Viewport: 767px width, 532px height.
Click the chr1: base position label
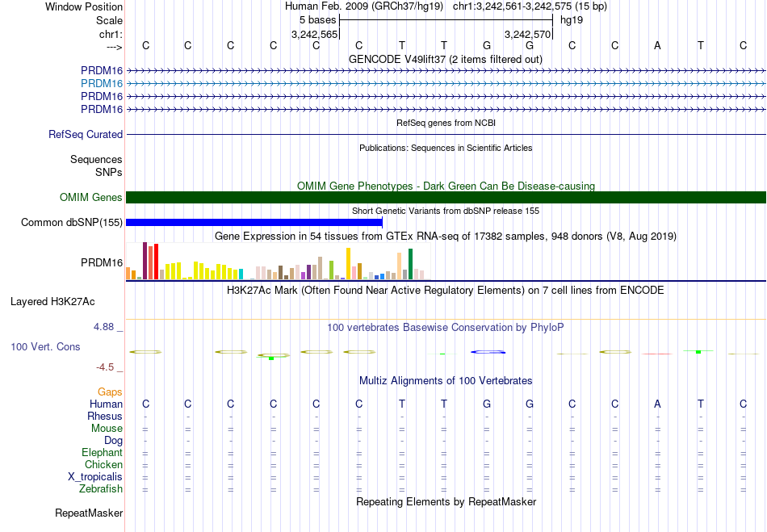111,34
